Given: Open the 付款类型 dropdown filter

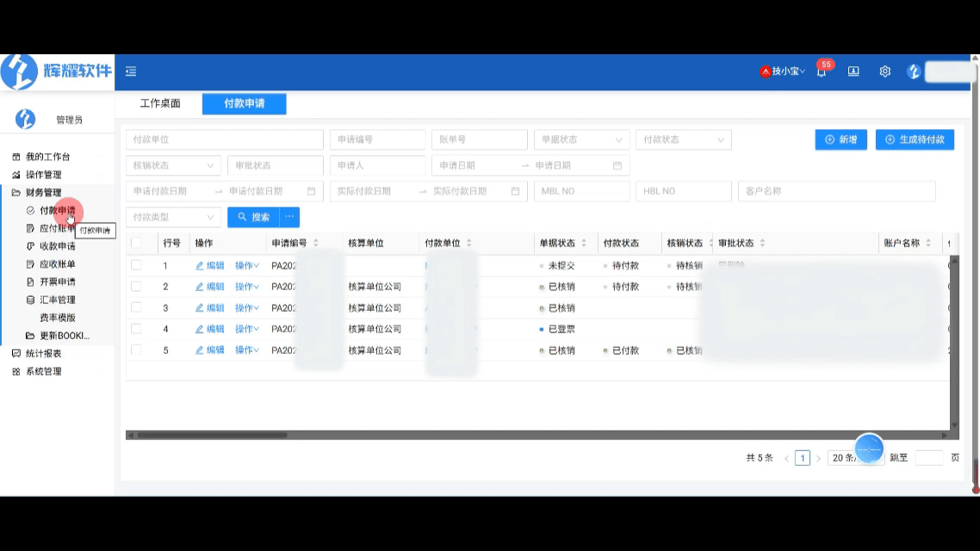Looking at the screenshot, I should point(173,217).
